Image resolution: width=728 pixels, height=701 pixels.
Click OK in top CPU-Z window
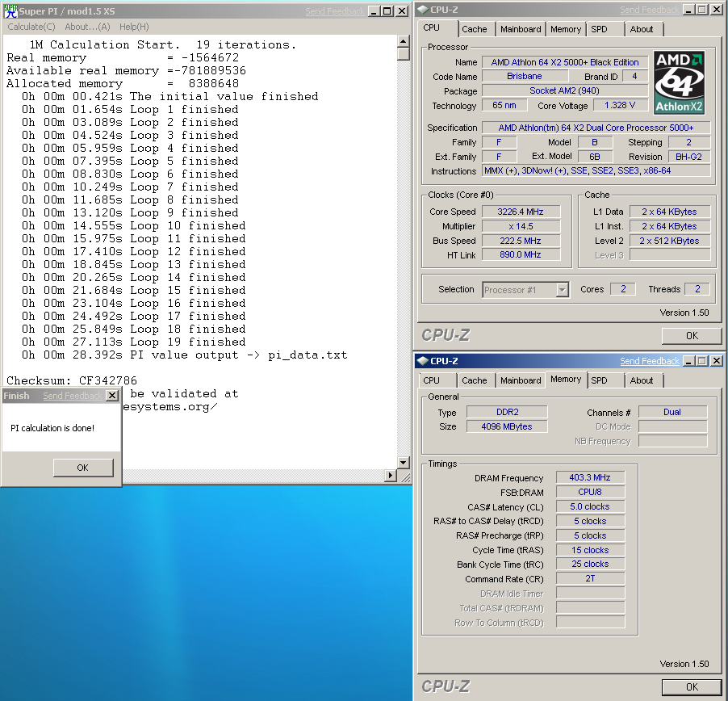click(692, 336)
